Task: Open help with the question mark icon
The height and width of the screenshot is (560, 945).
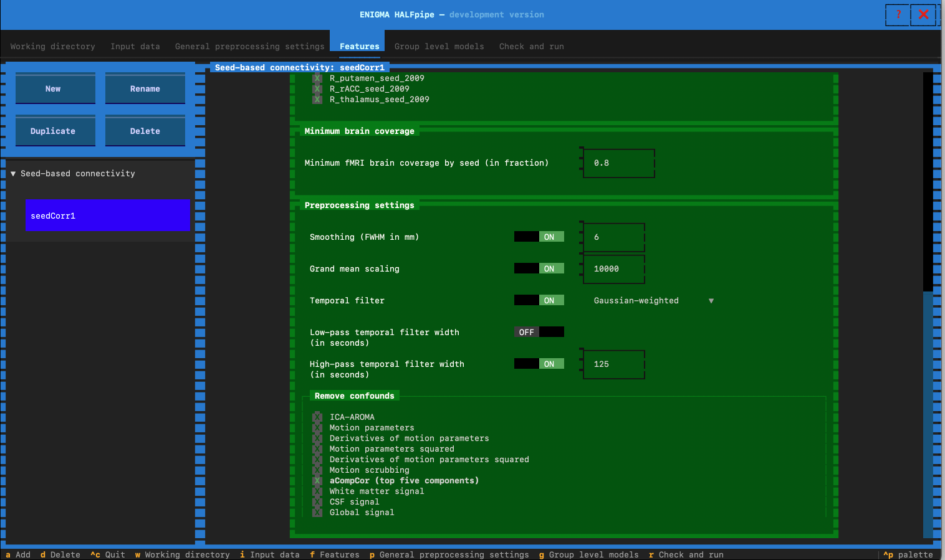Action: point(898,14)
